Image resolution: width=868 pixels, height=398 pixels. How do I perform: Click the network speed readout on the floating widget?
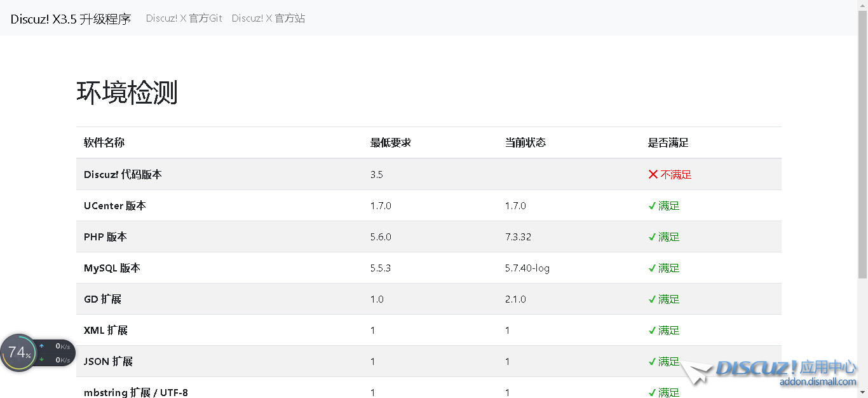point(56,353)
